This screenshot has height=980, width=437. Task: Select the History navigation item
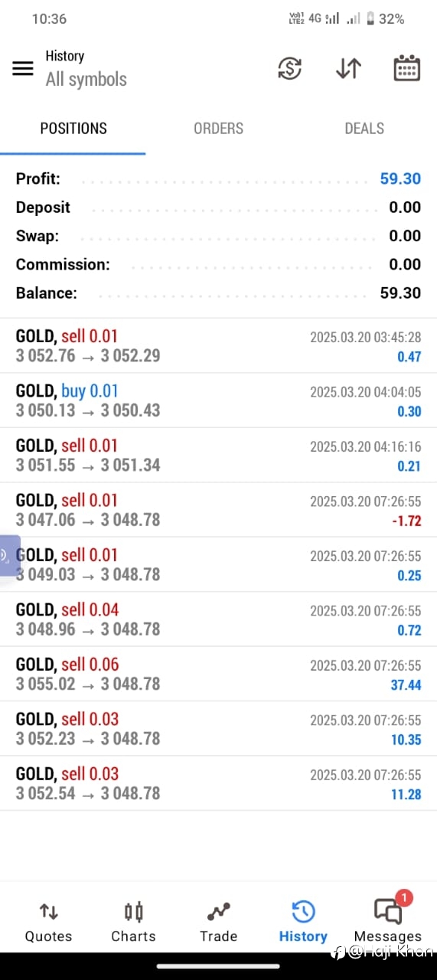pos(303,922)
